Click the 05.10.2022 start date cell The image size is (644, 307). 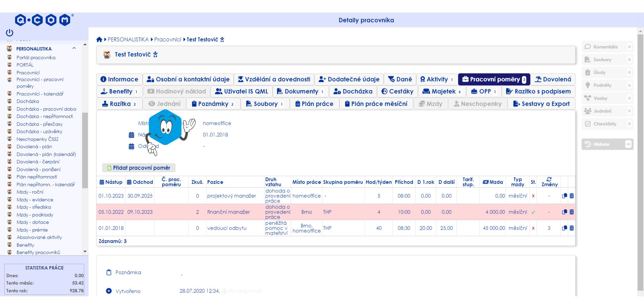click(x=111, y=212)
